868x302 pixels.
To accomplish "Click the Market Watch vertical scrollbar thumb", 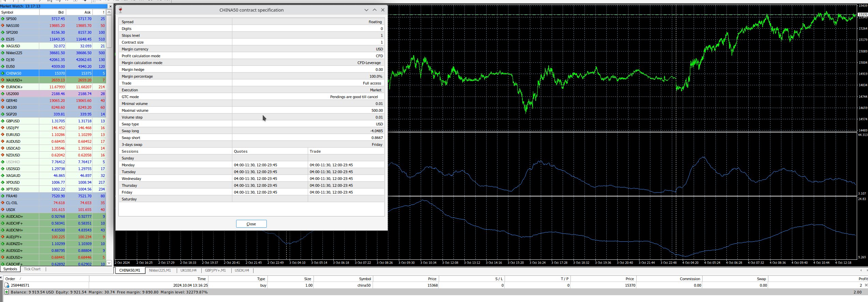I will (109, 31).
